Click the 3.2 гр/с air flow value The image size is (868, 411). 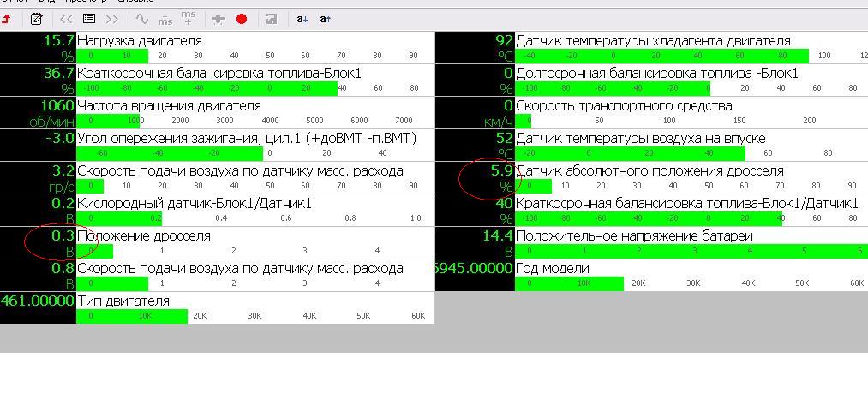(63, 170)
